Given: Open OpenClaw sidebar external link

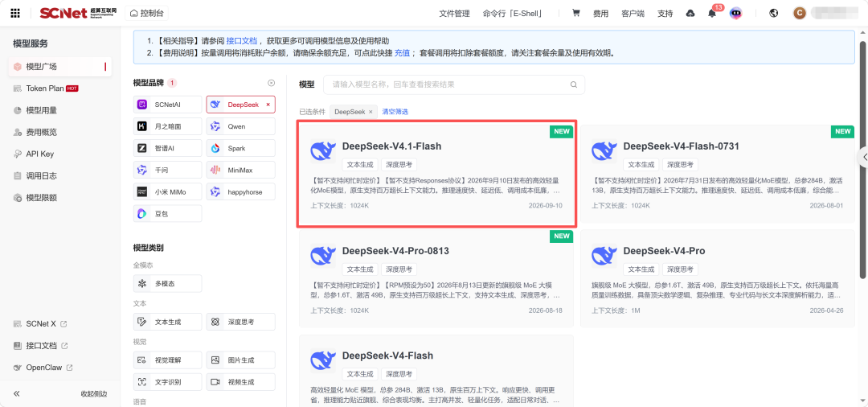Looking at the screenshot, I should pyautogui.click(x=42, y=368).
